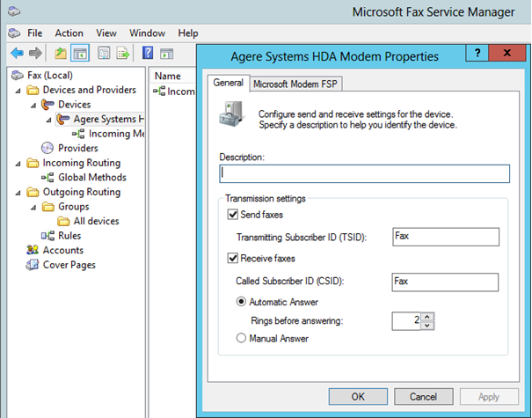Switch to Microsoft Modem FSP tab
Screen dimensions: 532x418
(295, 84)
